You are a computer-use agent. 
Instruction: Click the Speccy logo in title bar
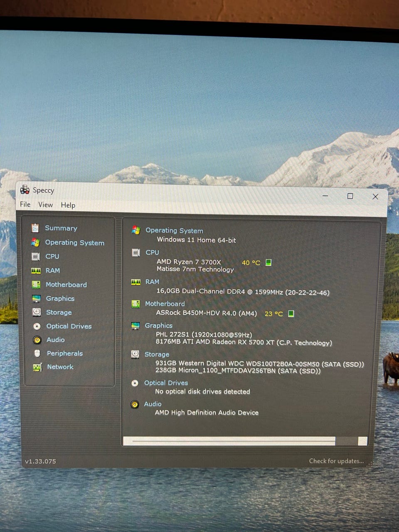[25, 190]
